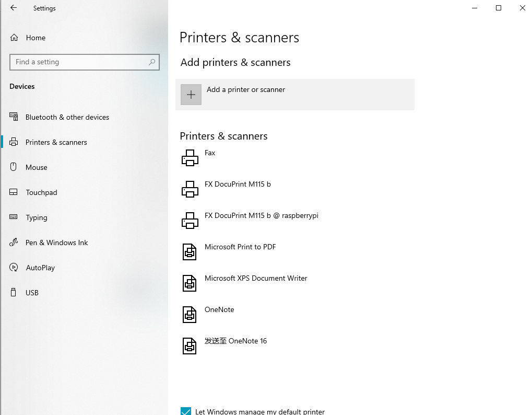
Task: Open Pen & Windows Ink settings
Action: [57, 243]
